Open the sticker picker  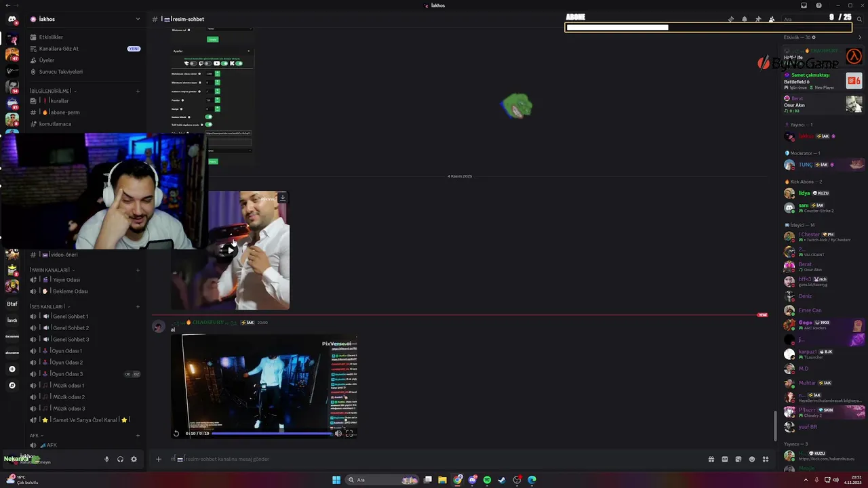[x=738, y=459]
